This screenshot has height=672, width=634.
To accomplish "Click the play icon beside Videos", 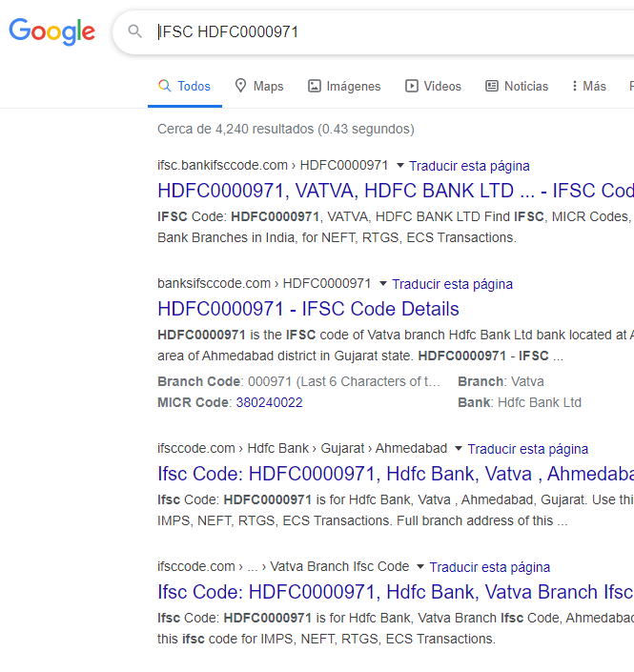I will 412,86.
